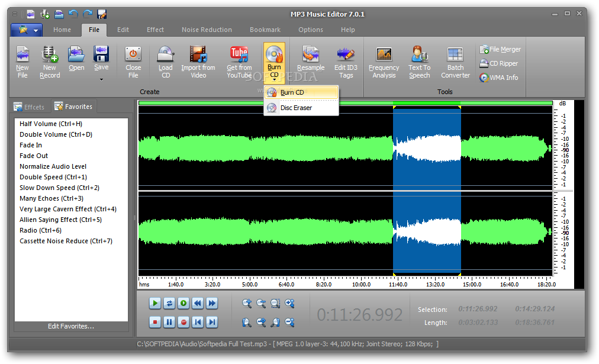Select Allien Saying Effect favorite
The width and height of the screenshot is (599, 364).
[60, 220]
